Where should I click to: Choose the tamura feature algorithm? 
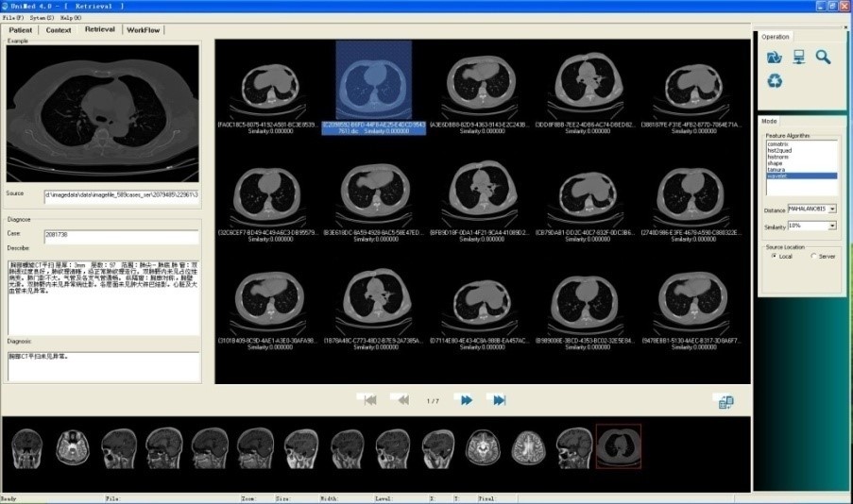(775, 170)
